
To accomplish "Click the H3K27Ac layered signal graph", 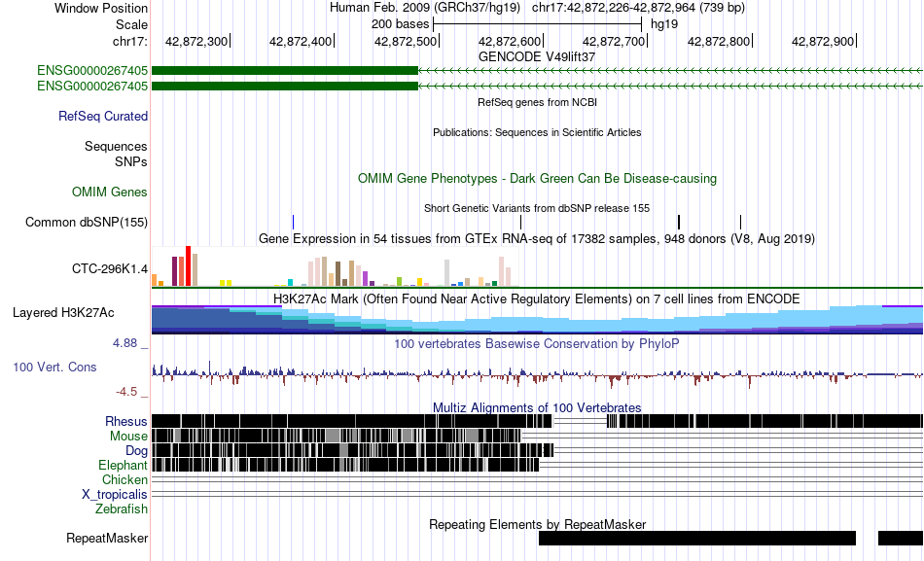I will coord(538,320).
